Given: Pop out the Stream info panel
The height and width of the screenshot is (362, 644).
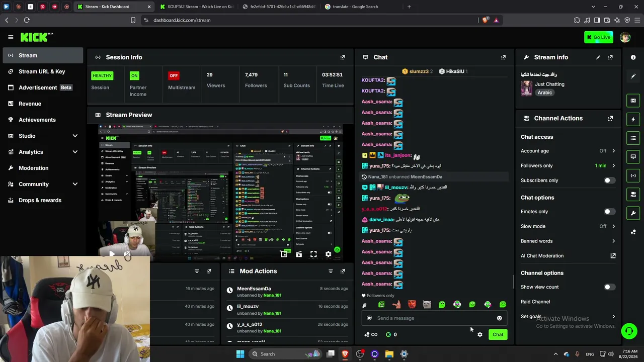Looking at the screenshot, I should coord(610,57).
